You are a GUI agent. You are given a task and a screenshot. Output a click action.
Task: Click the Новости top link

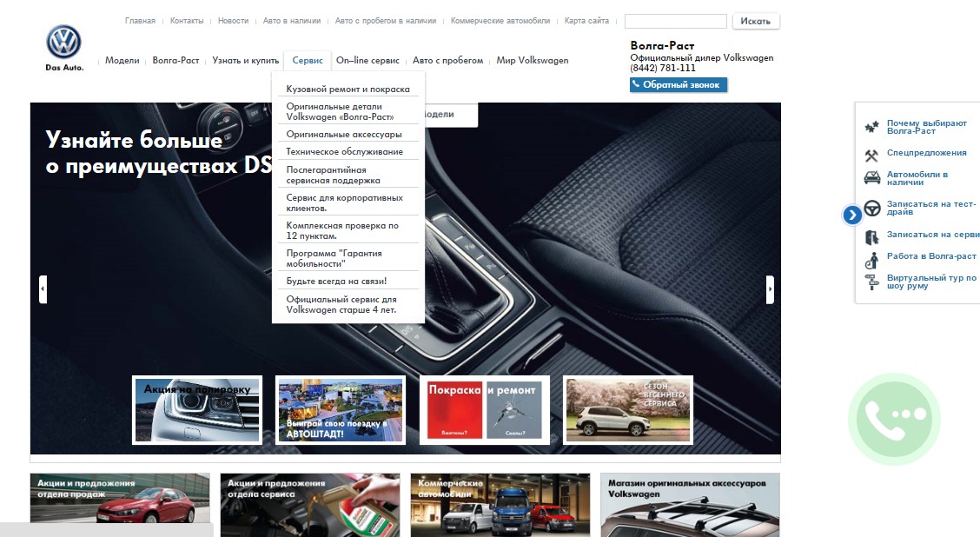pyautogui.click(x=233, y=21)
